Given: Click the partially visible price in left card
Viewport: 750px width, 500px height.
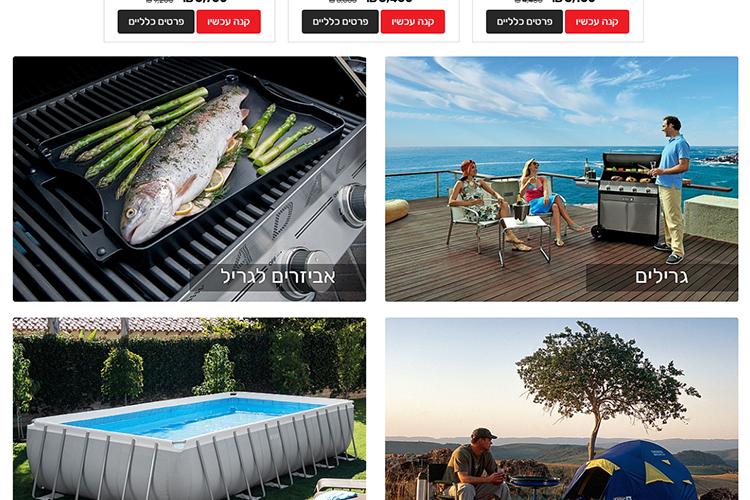Looking at the screenshot, I should pyautogui.click(x=205, y=1).
